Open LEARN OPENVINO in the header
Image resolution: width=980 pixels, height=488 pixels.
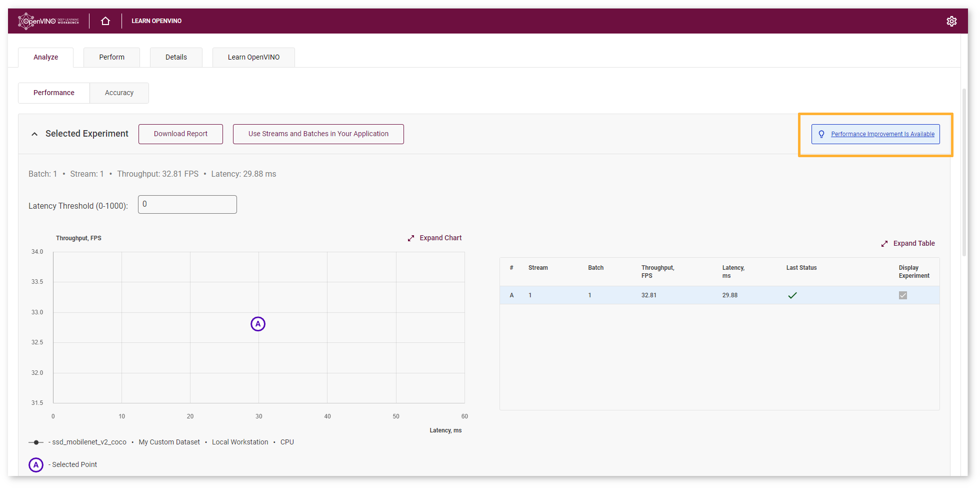coord(156,21)
